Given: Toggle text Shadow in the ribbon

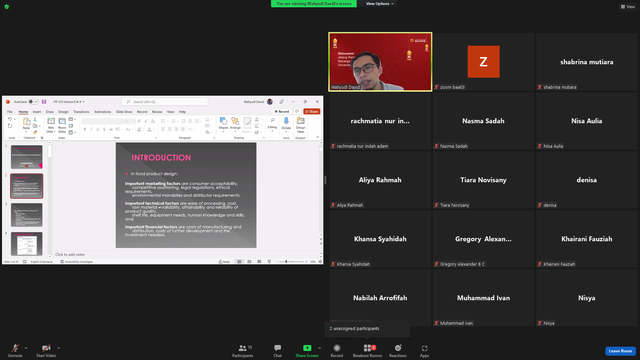Looking at the screenshot, I should 104,129.
